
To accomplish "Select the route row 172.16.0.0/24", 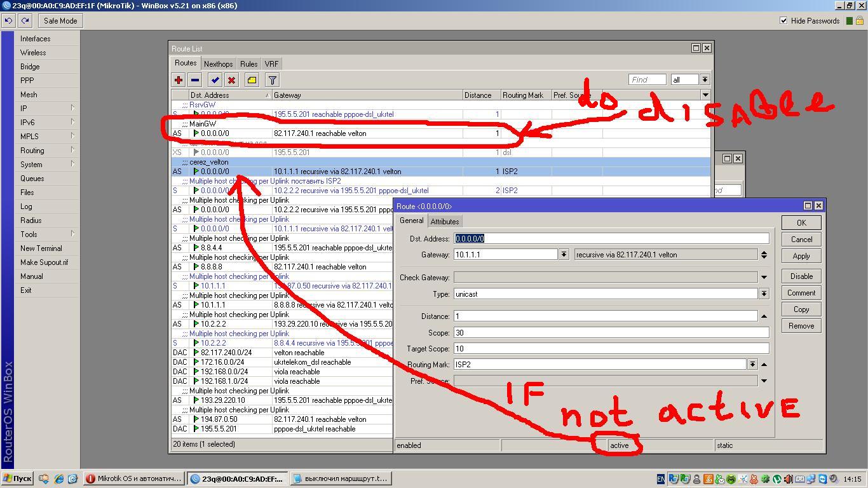I will [281, 362].
